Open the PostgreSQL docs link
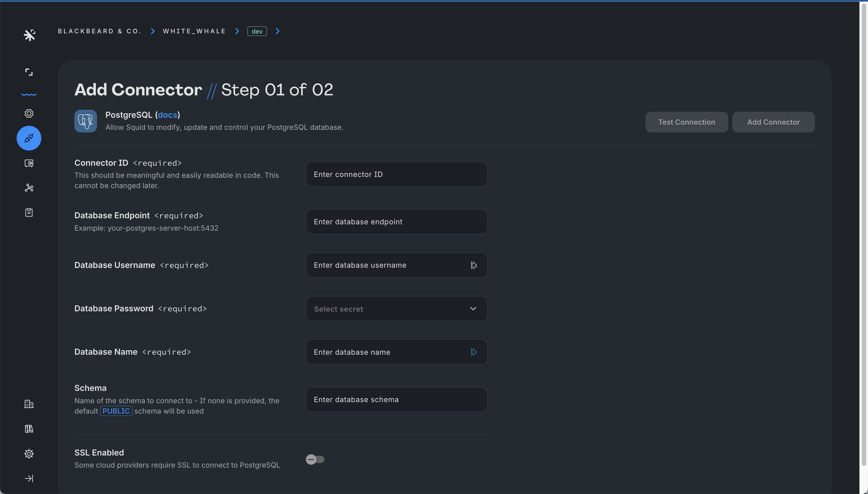868x494 pixels. click(x=168, y=115)
